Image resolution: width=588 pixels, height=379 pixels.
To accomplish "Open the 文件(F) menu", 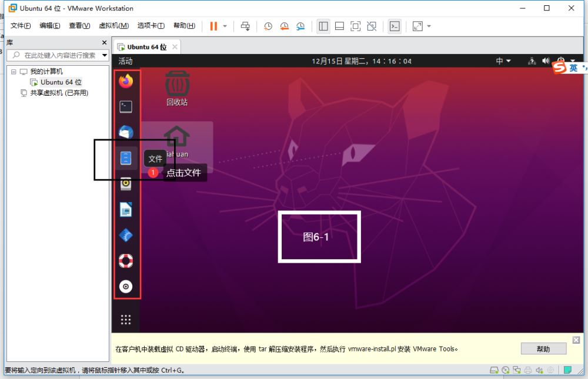I will pos(20,25).
